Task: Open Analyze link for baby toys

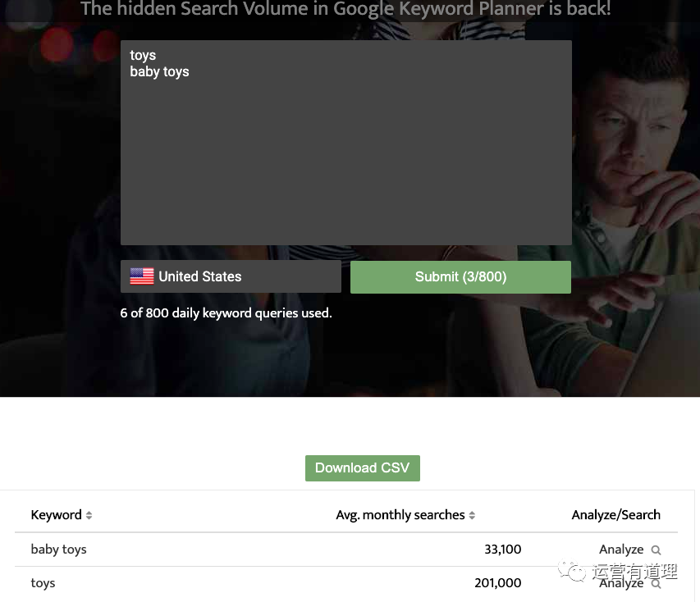Action: [621, 550]
